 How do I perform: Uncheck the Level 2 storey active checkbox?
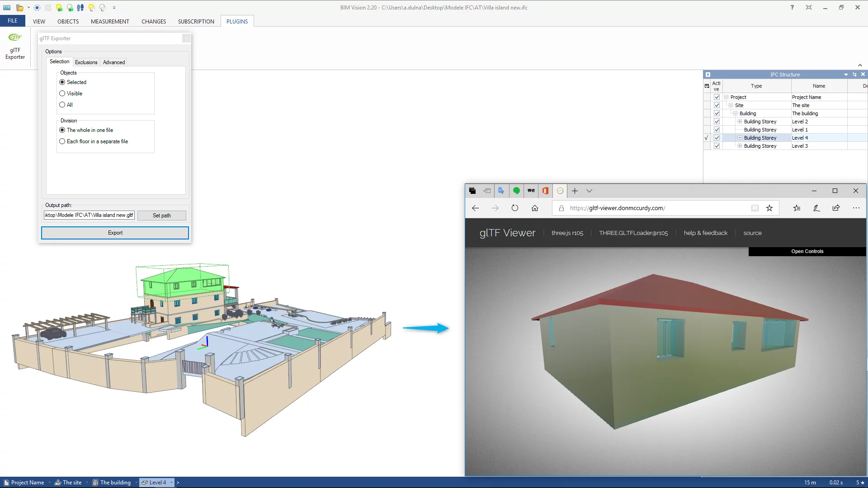pyautogui.click(x=717, y=122)
